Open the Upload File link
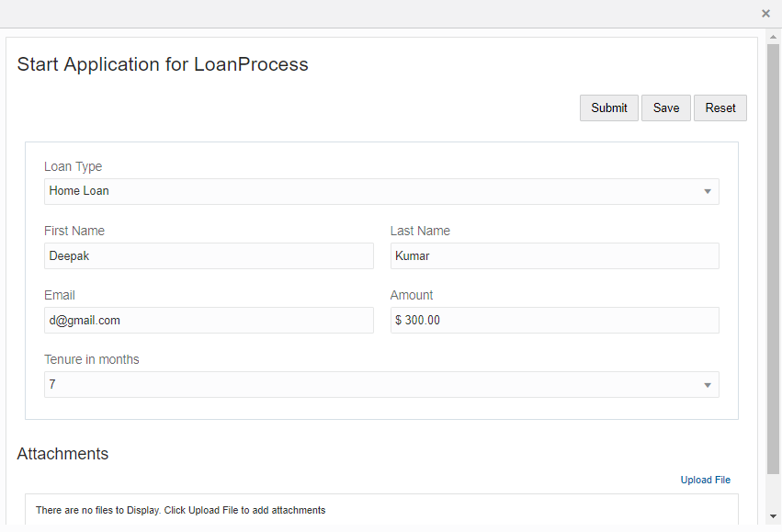This screenshot has width=782, height=532. click(705, 480)
